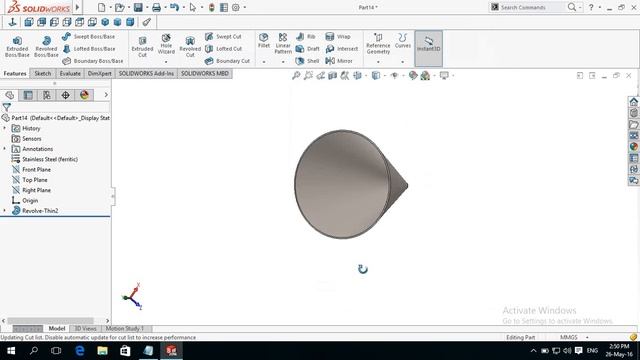640x360 pixels.
Task: Expand the SOLIDWORKS main menu flyout
Action: pos(77,7)
